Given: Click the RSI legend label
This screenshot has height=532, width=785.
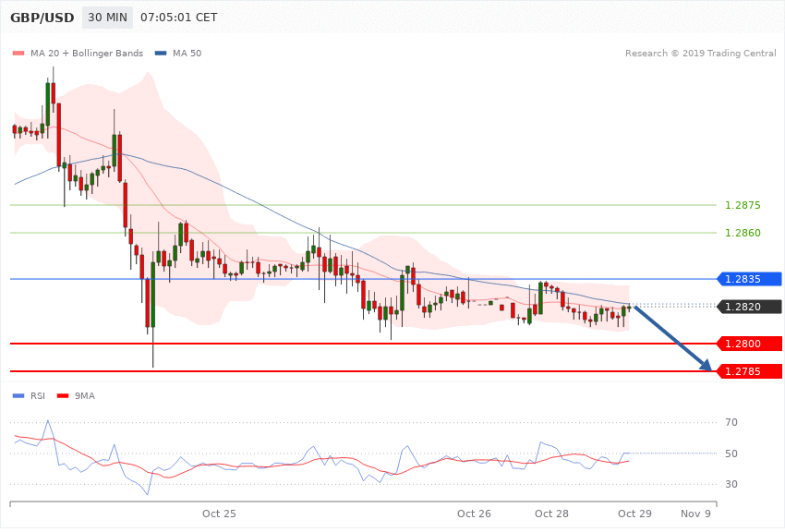Looking at the screenshot, I should (38, 396).
